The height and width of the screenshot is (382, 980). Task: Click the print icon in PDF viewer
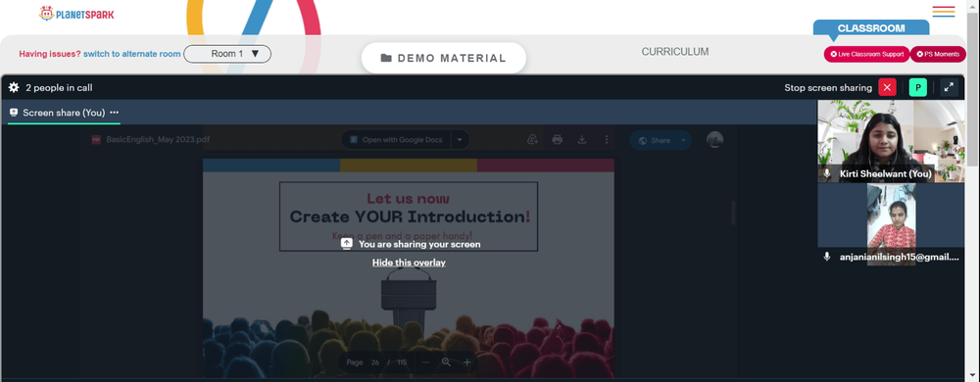(557, 140)
